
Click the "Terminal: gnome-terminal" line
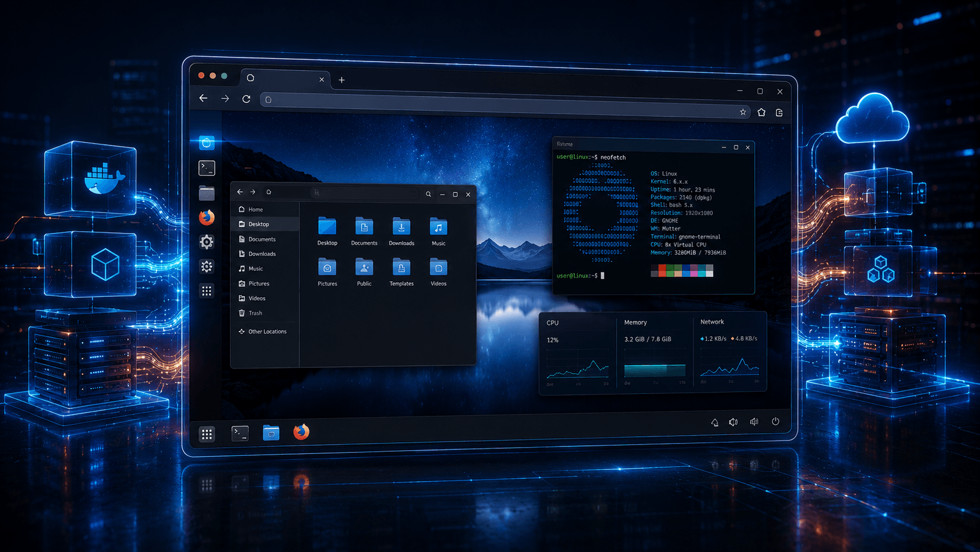tap(686, 236)
